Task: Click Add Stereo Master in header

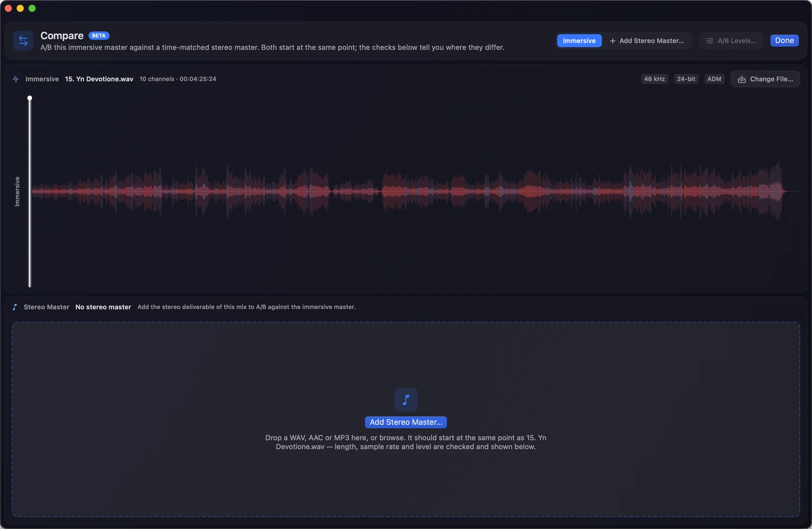Action: tap(646, 41)
